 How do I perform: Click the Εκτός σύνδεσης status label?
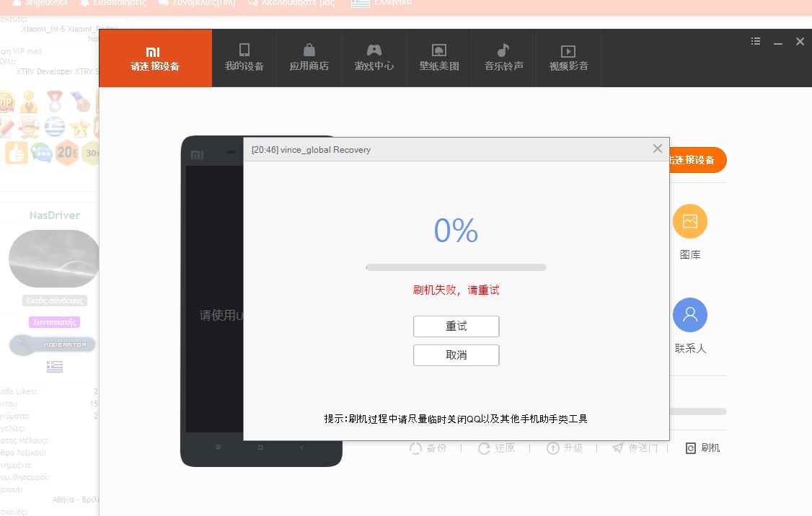tap(54, 301)
